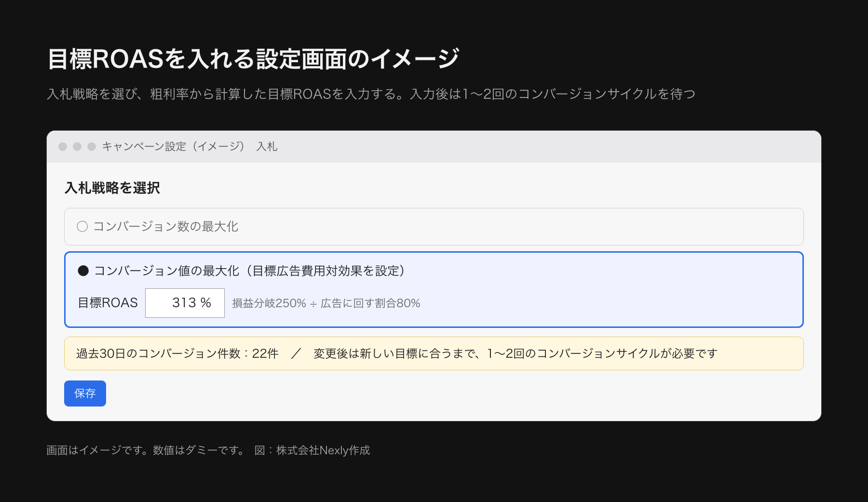Click the subtitle starting 入札戦略を選び
This screenshot has width=868, height=502.
[x=371, y=94]
